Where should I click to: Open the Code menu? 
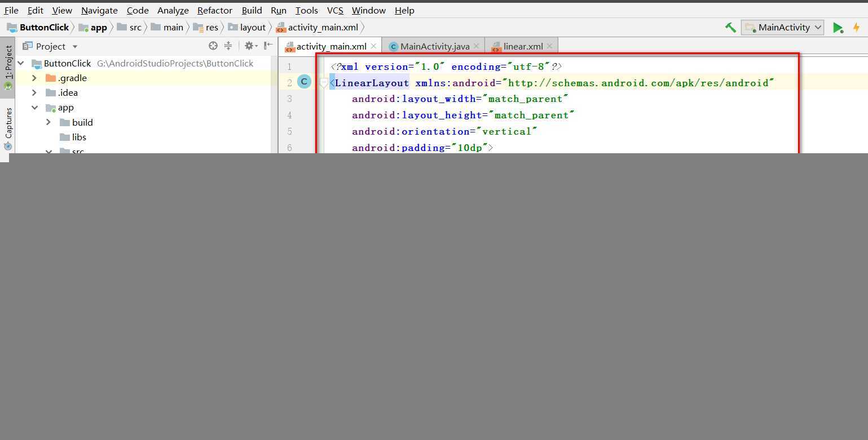tap(138, 10)
